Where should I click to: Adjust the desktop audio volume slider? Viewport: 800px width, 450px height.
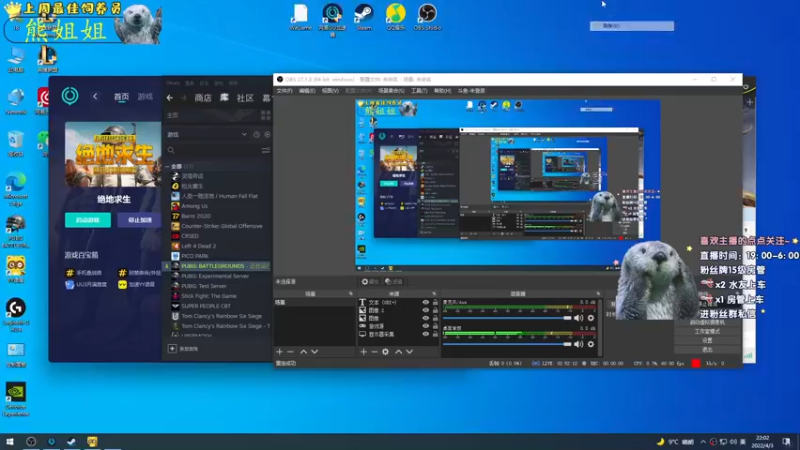pyautogui.click(x=507, y=344)
